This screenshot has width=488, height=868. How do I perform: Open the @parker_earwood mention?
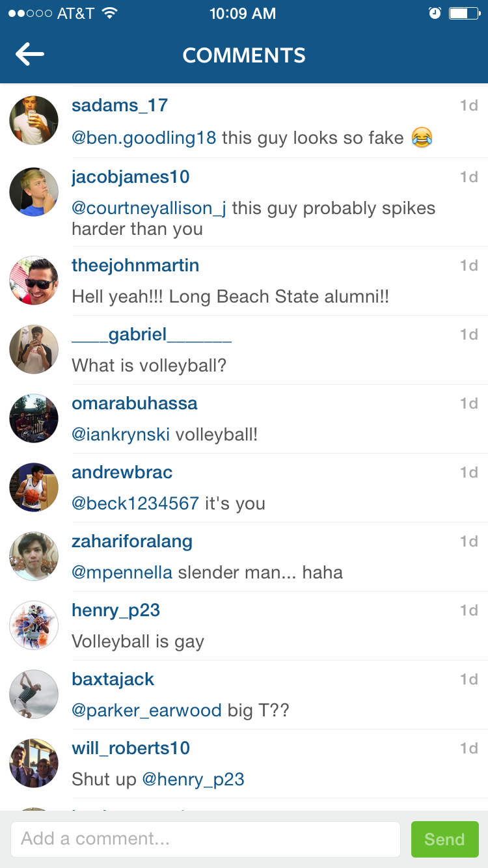[146, 711]
